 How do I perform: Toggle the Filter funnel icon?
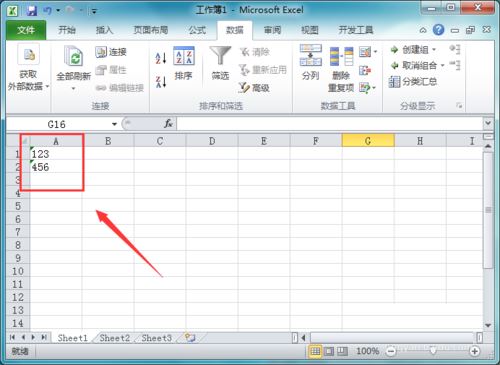coord(220,55)
